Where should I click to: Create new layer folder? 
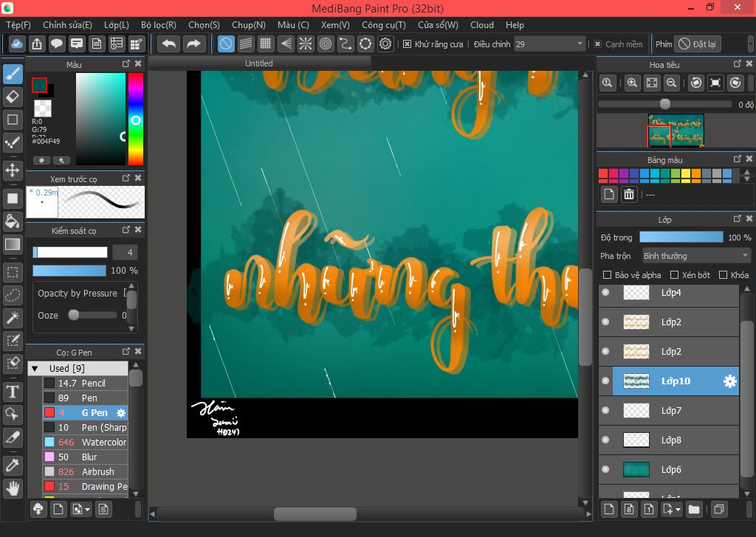(x=694, y=509)
